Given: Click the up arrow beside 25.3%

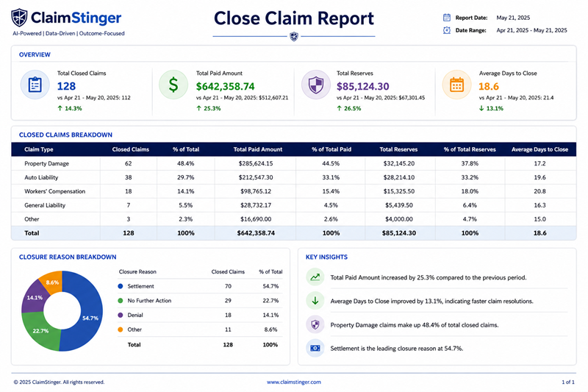Looking at the screenshot, I should coord(198,108).
